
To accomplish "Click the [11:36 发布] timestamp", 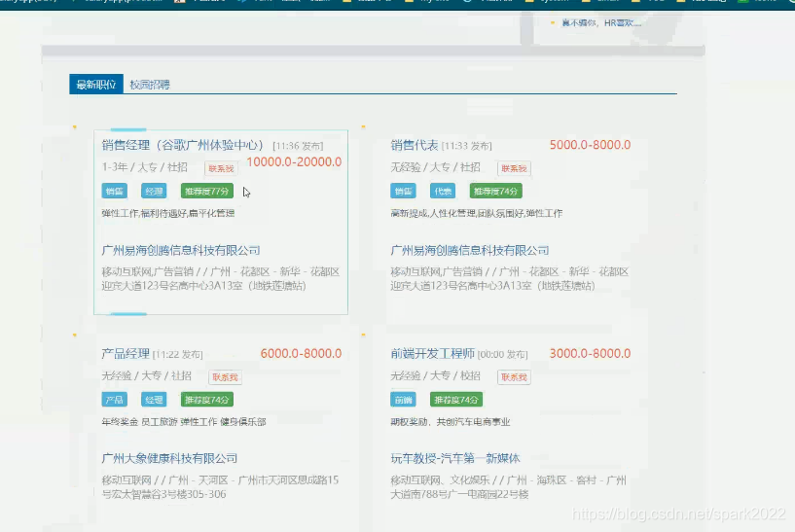I will pyautogui.click(x=298, y=146).
